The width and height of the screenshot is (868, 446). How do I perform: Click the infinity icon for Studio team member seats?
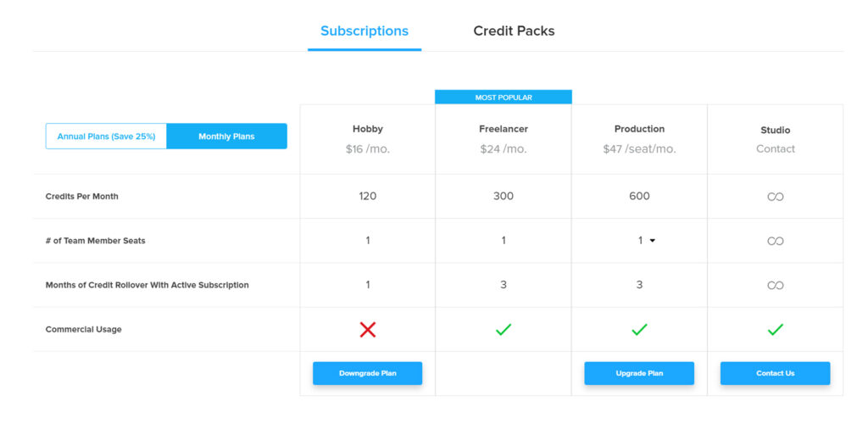[x=775, y=241]
